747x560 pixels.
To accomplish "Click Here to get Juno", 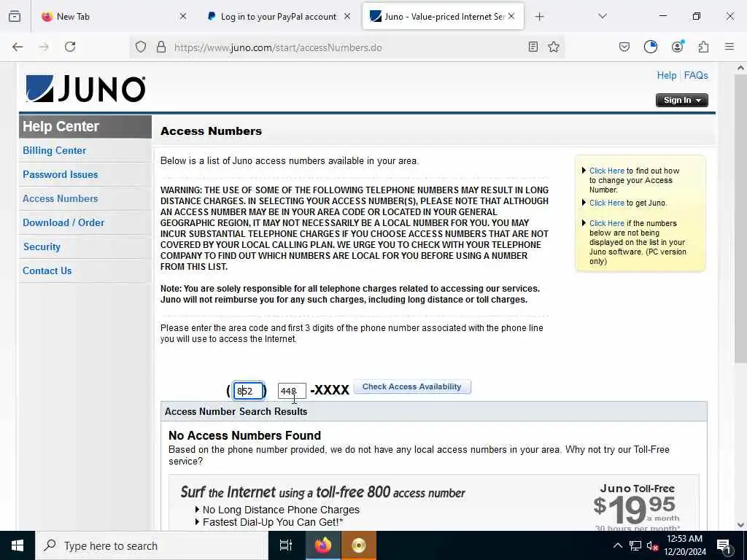I will click(x=606, y=203).
